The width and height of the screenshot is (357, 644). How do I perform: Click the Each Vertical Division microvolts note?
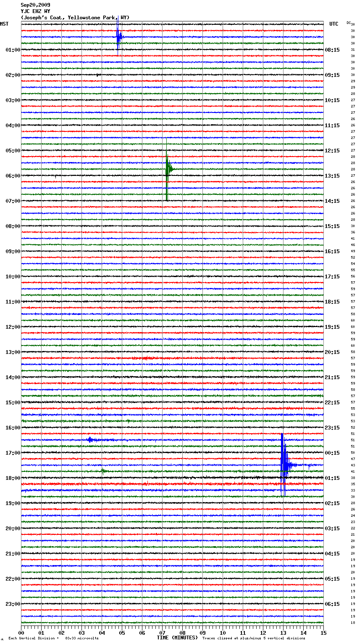click(54, 639)
